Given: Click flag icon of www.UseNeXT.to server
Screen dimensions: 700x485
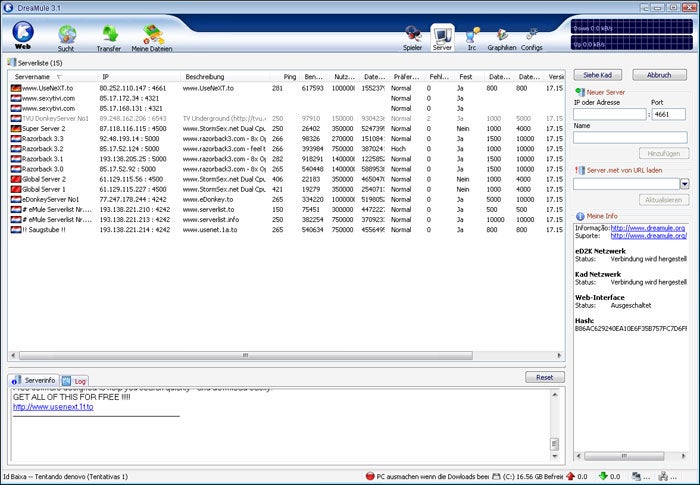Looking at the screenshot, I should coord(16,88).
